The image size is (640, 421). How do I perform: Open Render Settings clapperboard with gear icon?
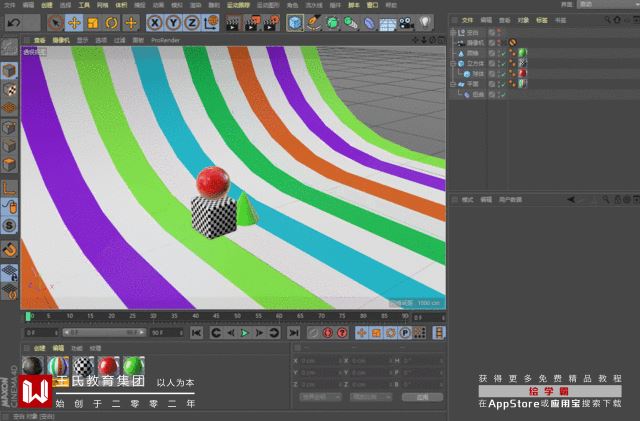(271, 23)
